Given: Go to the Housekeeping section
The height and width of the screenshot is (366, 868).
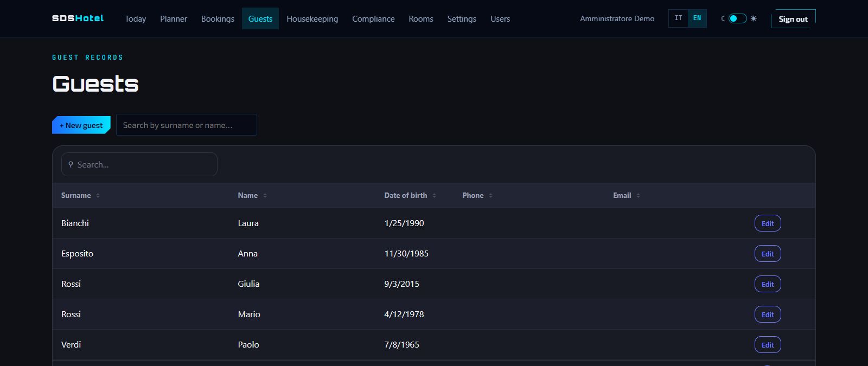Looking at the screenshot, I should (x=312, y=18).
